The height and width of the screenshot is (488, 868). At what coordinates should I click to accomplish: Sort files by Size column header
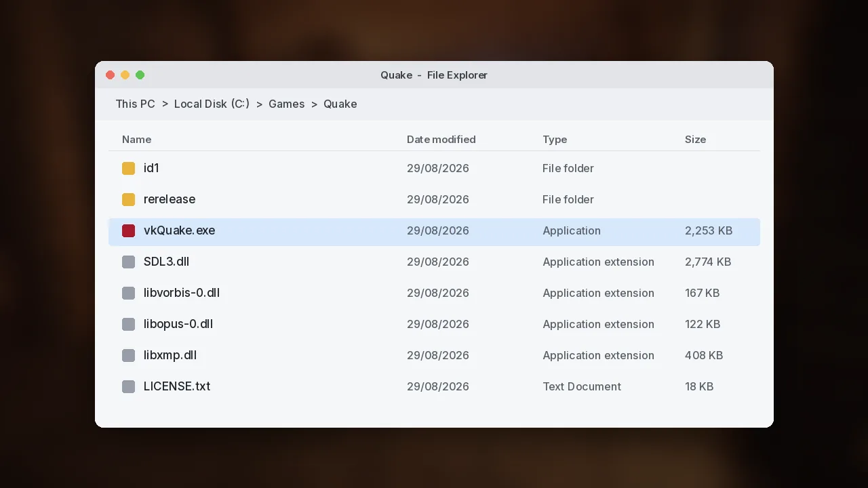pyautogui.click(x=695, y=140)
